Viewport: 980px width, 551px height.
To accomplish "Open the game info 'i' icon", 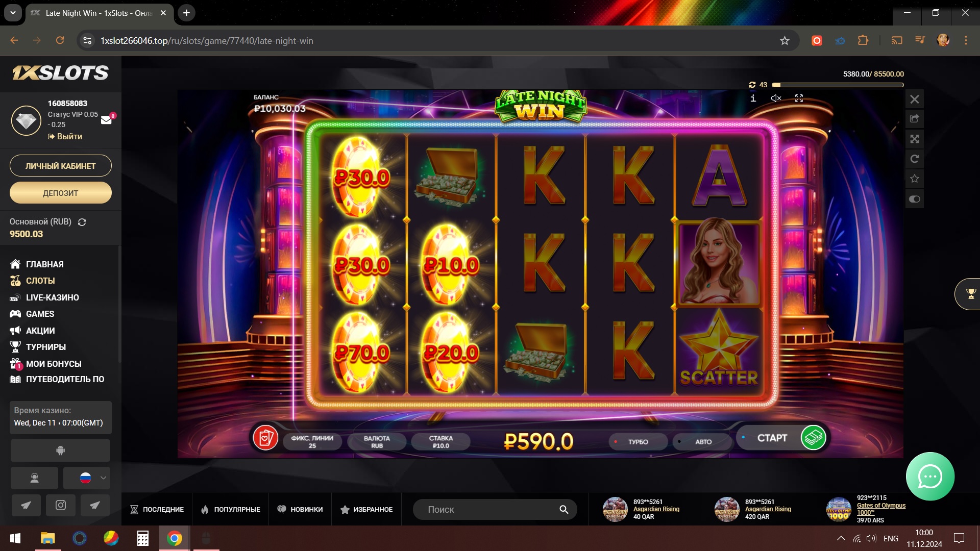I will pos(753,98).
